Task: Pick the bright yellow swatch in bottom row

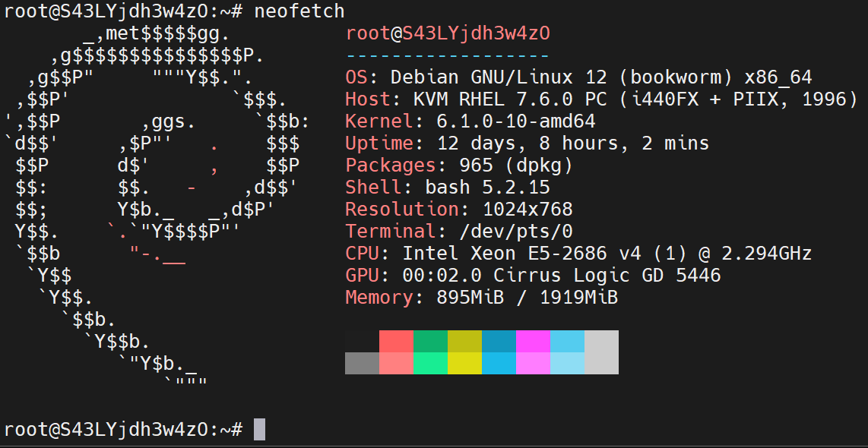Action: (x=464, y=363)
